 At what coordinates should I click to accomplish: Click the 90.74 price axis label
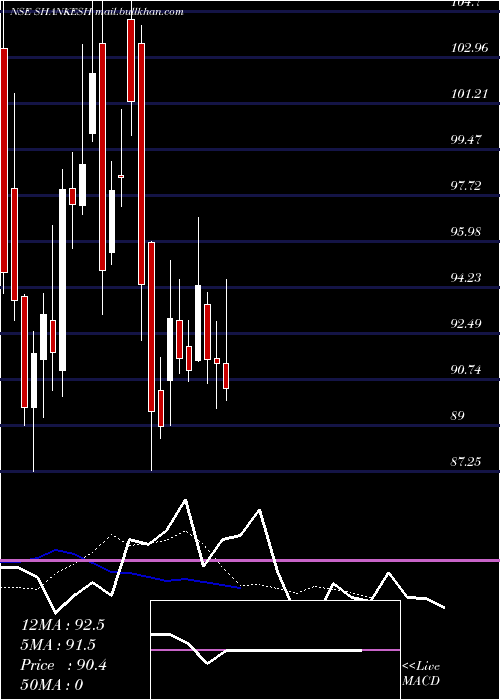pos(466,370)
